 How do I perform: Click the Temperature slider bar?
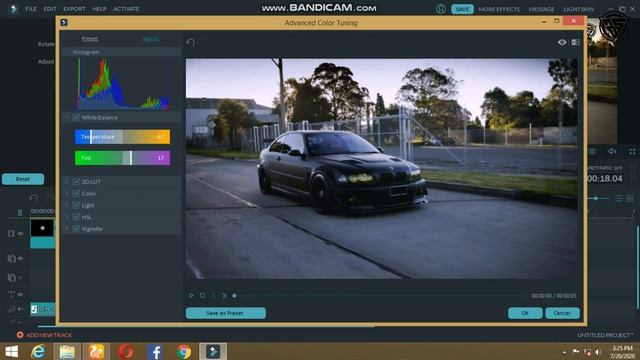(122, 137)
